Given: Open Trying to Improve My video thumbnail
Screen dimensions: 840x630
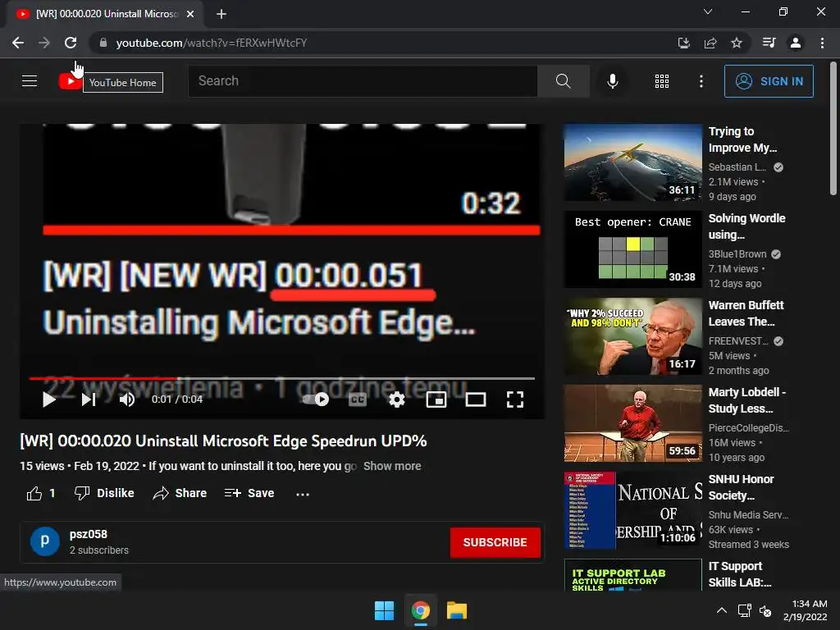Looking at the screenshot, I should click(x=632, y=162).
